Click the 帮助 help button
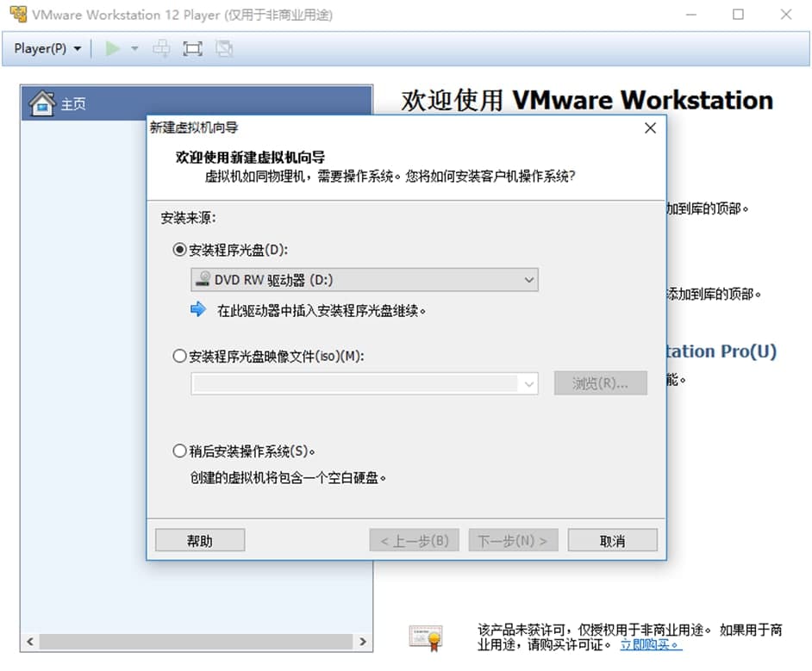 pyautogui.click(x=200, y=541)
